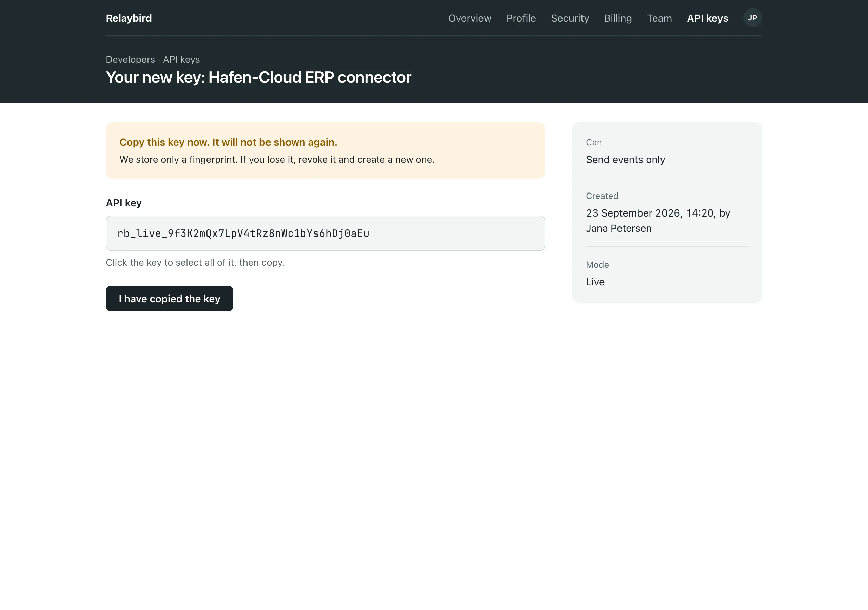Image resolution: width=868 pixels, height=610 pixels.
Task: Select the API key field contents
Action: pos(325,233)
